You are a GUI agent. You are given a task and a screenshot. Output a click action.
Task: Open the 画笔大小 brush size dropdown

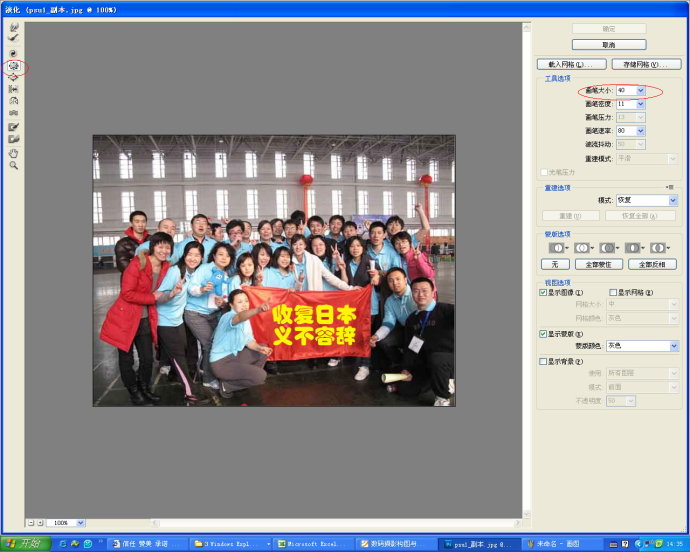[641, 91]
